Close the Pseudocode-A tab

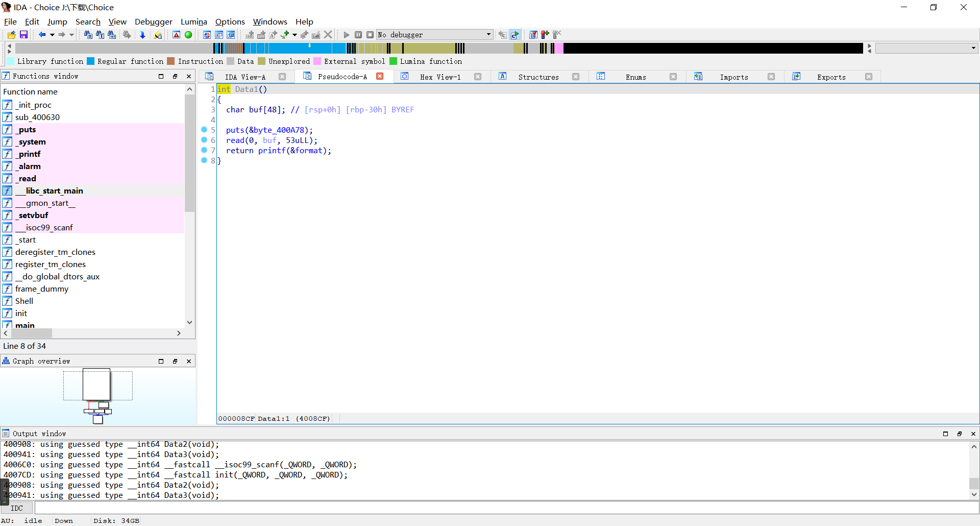pyautogui.click(x=380, y=76)
